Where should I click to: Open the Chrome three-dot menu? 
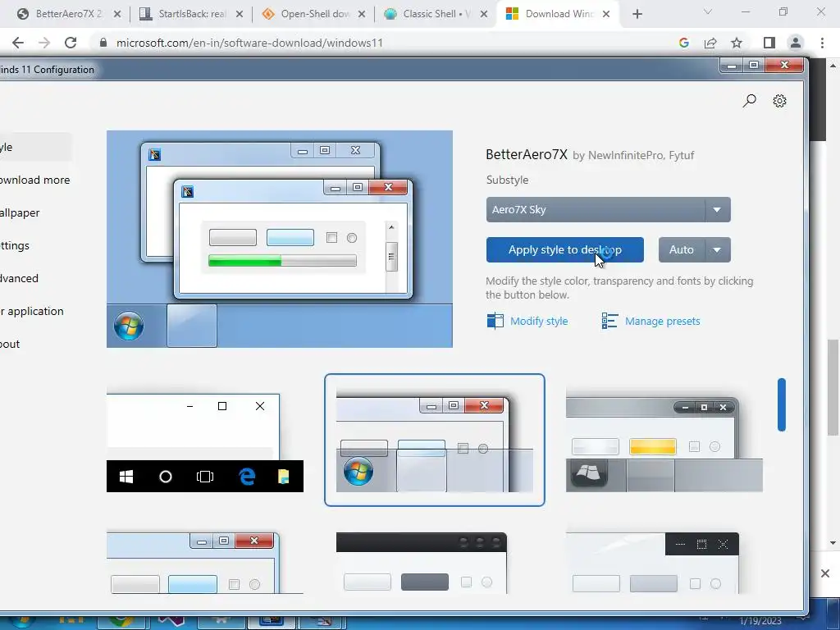(822, 43)
